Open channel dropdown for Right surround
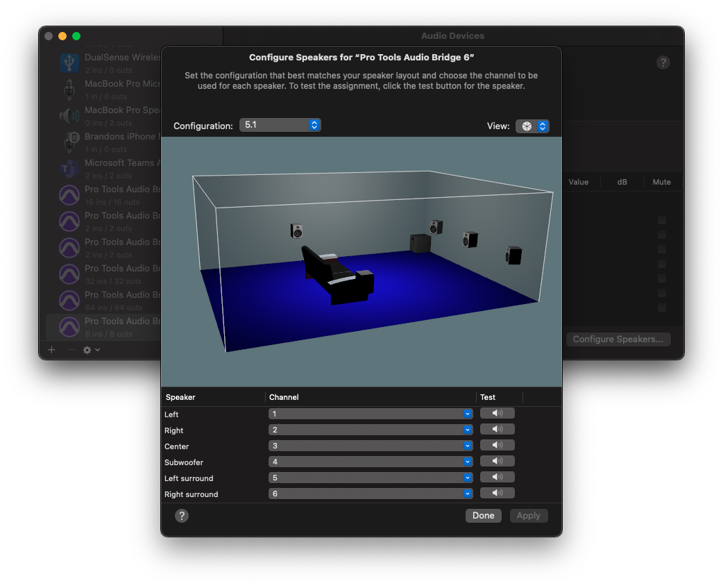723x588 pixels. point(371,494)
